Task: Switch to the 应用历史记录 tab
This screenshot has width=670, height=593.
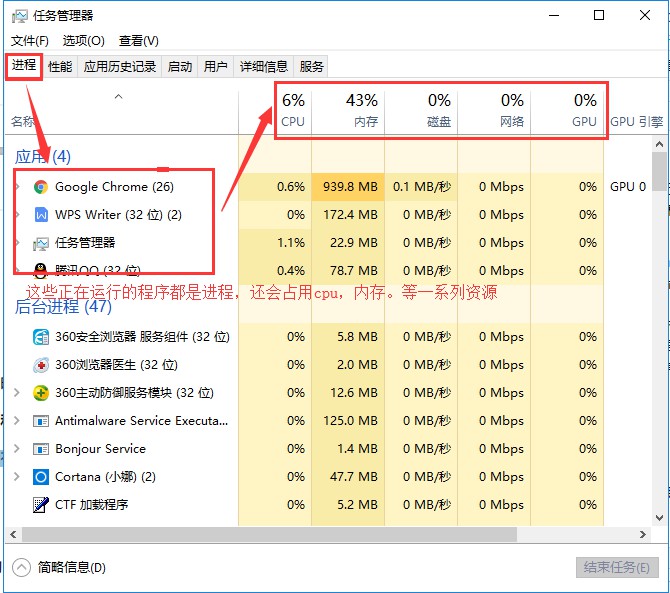Action: (120, 67)
